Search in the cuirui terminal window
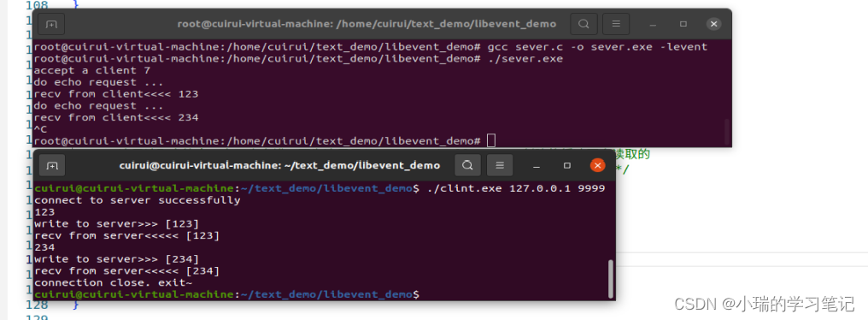The image size is (868, 320). [468, 165]
